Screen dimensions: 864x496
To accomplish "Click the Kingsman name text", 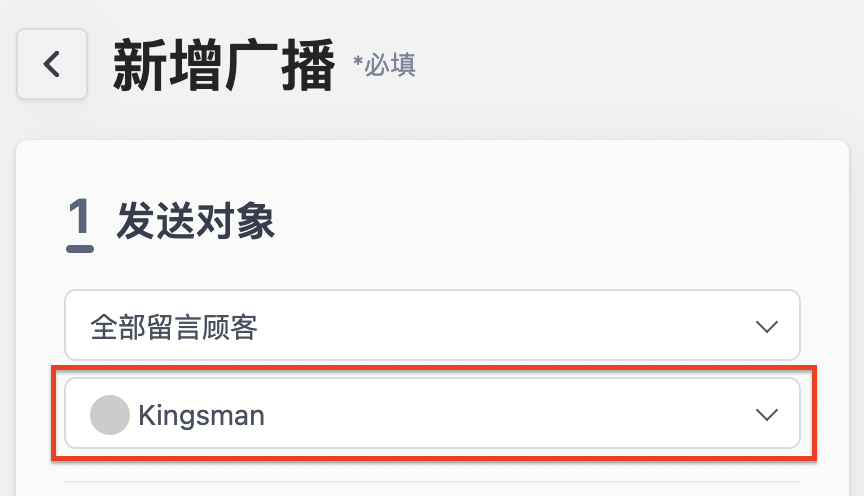I will tap(201, 416).
